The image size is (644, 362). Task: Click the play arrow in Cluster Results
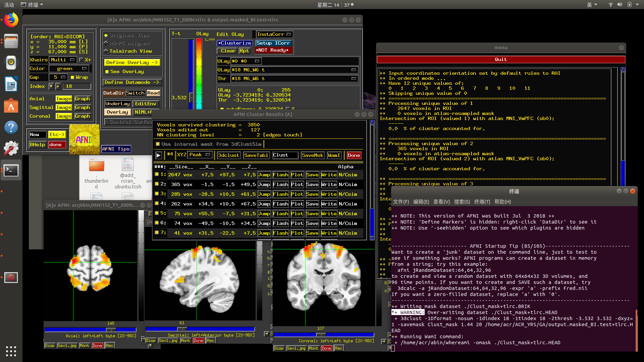[159, 155]
